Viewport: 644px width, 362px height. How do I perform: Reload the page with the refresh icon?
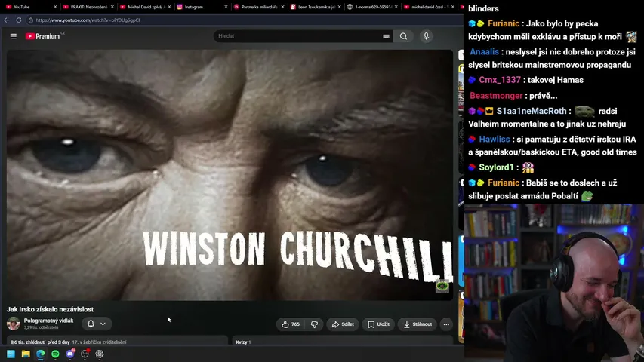18,20
